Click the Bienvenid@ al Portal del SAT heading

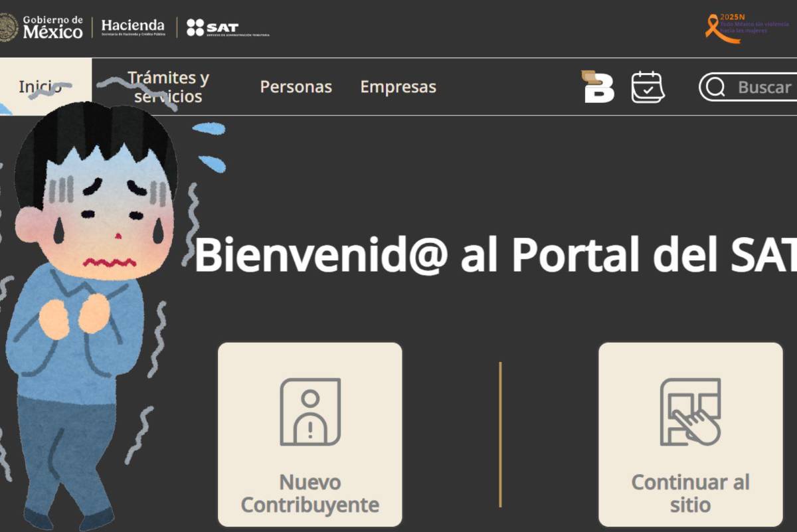click(x=495, y=255)
